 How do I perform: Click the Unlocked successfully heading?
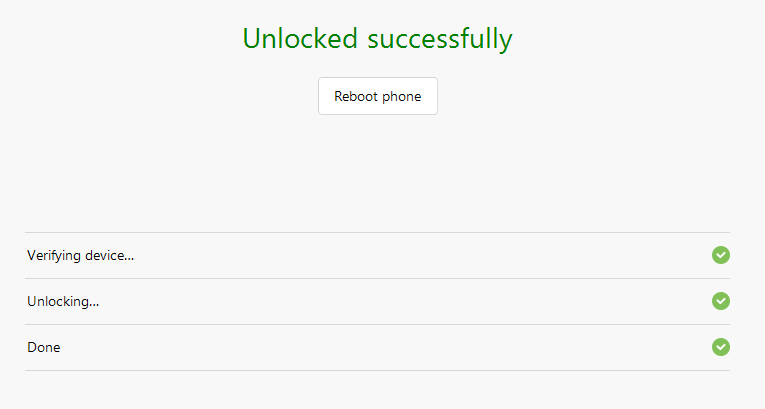tap(377, 39)
